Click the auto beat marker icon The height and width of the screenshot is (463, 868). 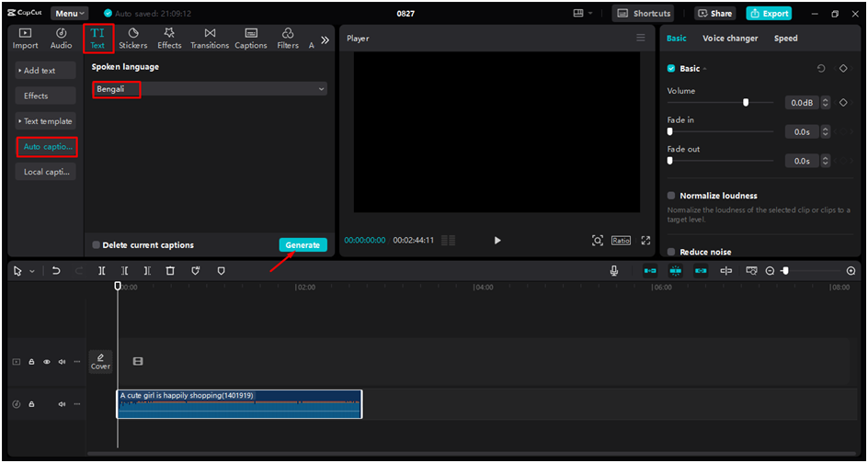196,270
